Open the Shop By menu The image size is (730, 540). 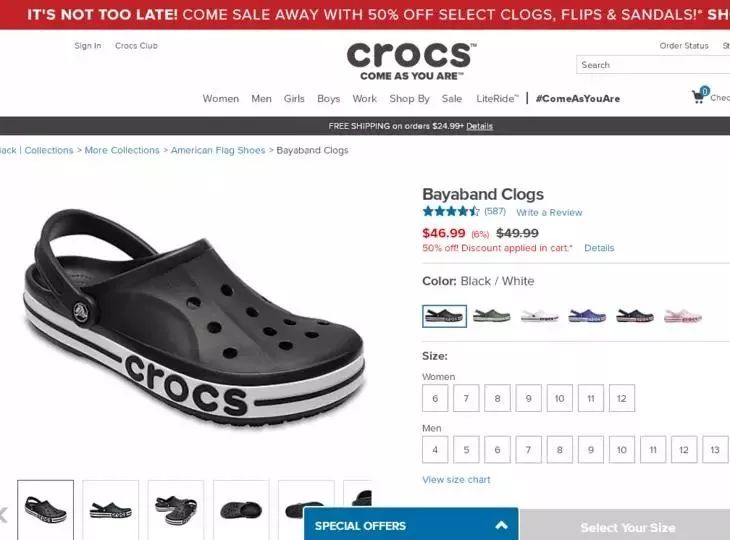410,99
